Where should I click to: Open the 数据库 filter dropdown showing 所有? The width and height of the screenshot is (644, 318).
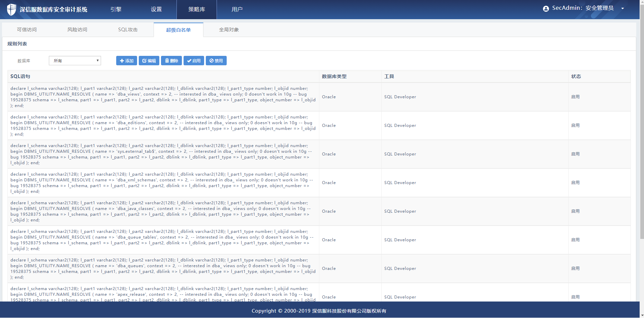75,61
